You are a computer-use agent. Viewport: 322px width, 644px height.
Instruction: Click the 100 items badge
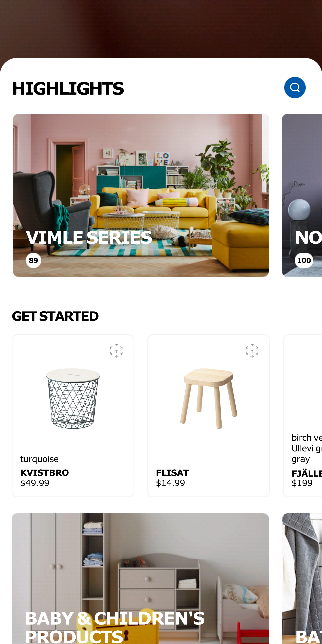(x=304, y=260)
